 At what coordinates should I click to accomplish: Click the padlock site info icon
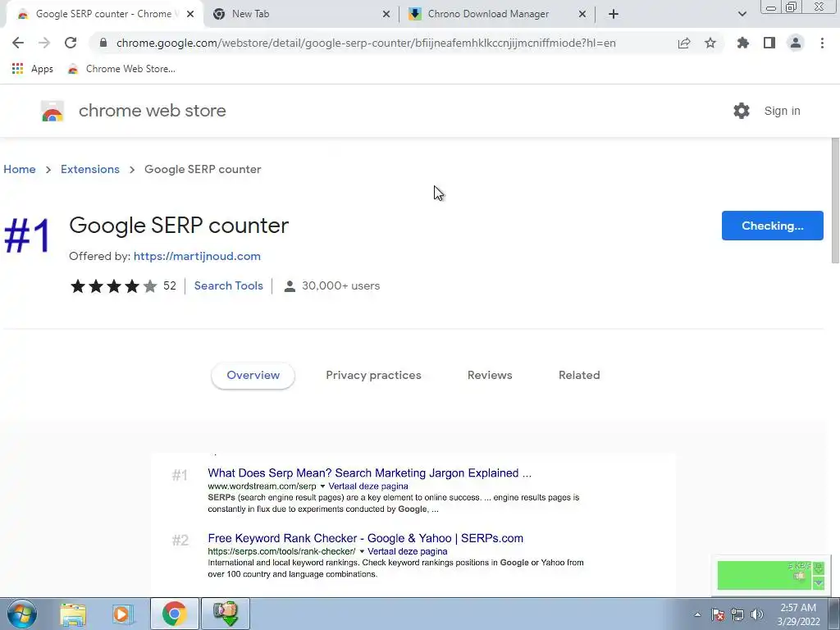click(x=103, y=43)
